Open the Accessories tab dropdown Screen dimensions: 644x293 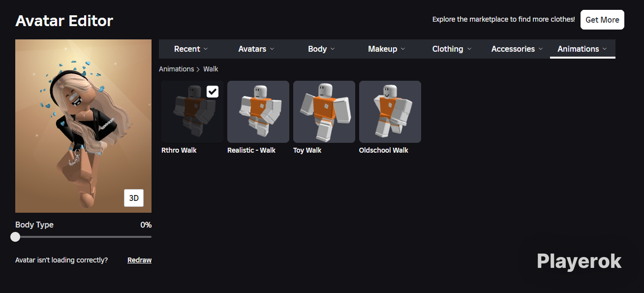coord(517,49)
